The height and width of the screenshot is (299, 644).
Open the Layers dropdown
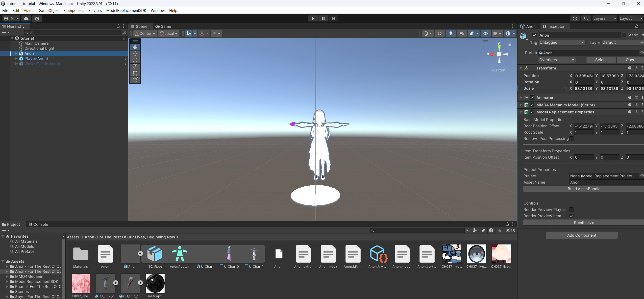pos(604,18)
